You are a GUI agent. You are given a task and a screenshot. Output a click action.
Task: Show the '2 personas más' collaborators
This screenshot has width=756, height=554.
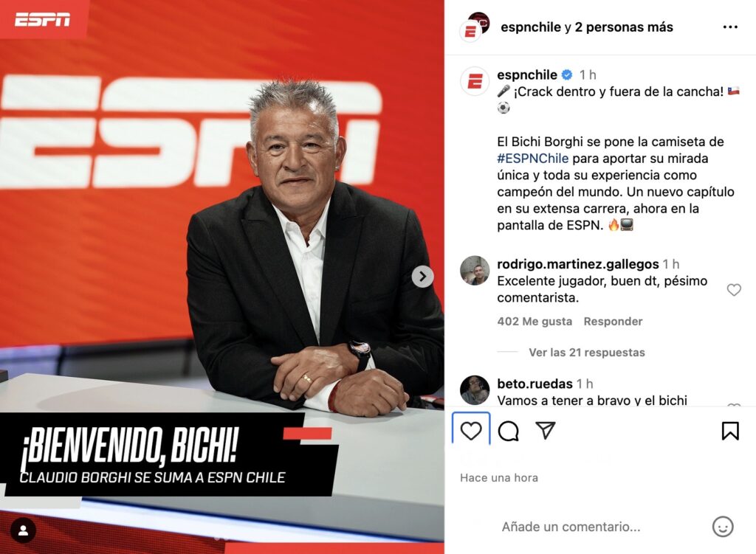click(x=624, y=27)
